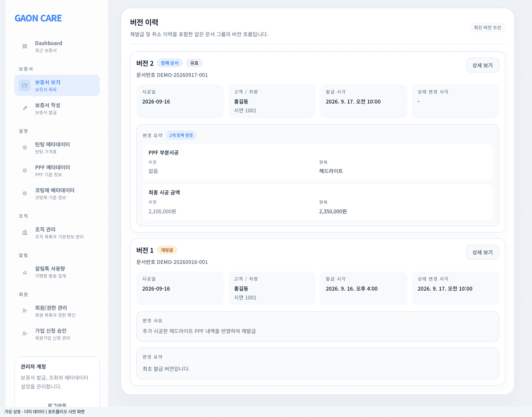Click the 재발급 badge on 버전 1
The width and height of the screenshot is (532, 417).
pyautogui.click(x=167, y=250)
